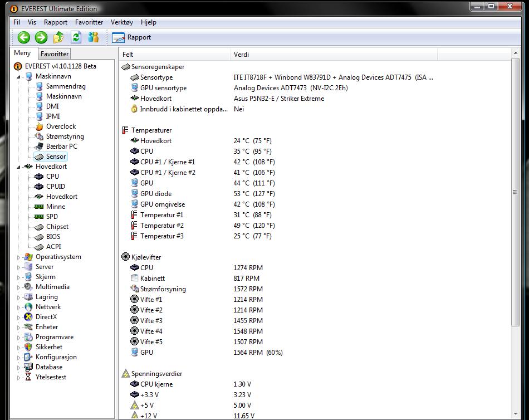Open the users toolbar icon
Viewport: 529px width, 420px height.
tap(94, 37)
